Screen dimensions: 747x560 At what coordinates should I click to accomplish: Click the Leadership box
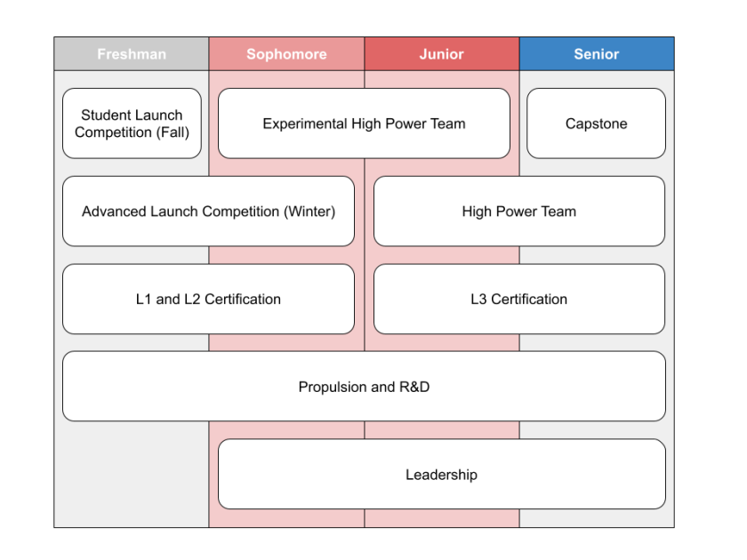pyautogui.click(x=441, y=475)
